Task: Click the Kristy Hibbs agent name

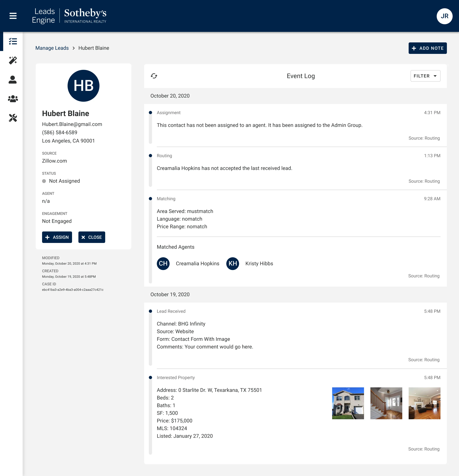Action: [x=259, y=264]
